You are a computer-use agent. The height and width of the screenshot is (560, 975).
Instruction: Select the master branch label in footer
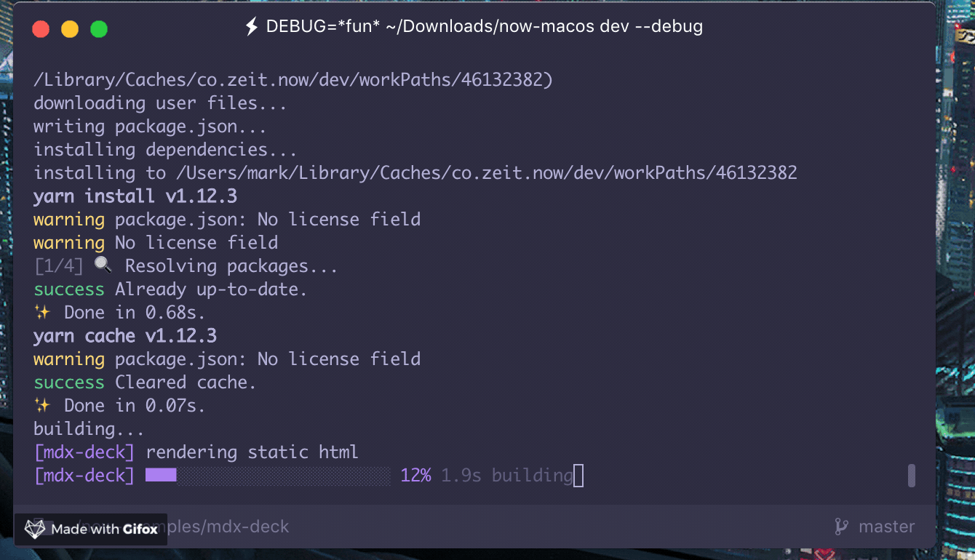pos(887,527)
